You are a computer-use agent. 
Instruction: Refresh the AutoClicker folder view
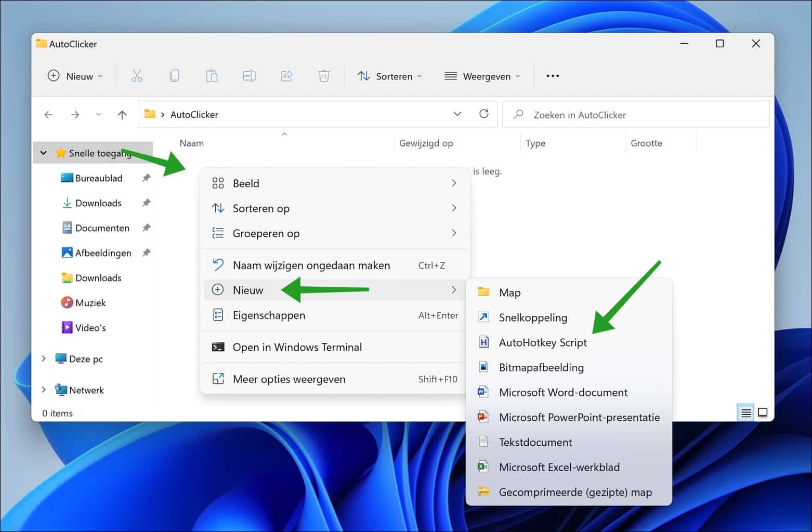[483, 114]
